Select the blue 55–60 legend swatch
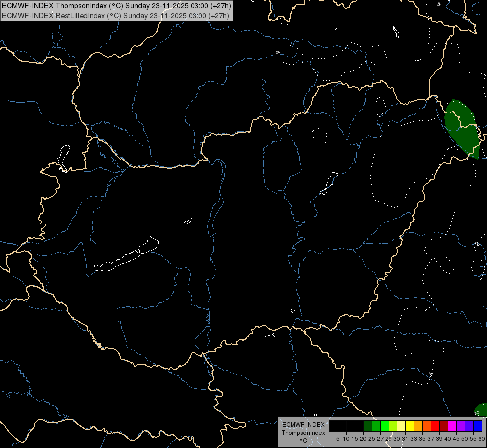 (x=478, y=426)
